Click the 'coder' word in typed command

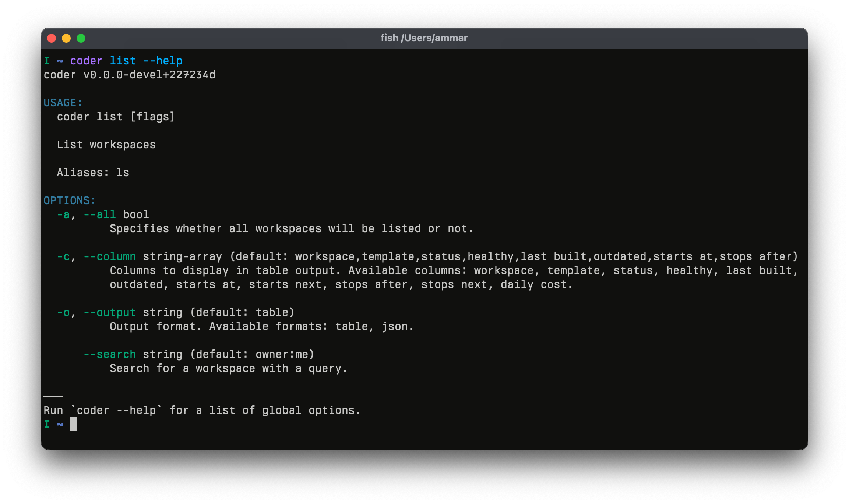tap(86, 61)
